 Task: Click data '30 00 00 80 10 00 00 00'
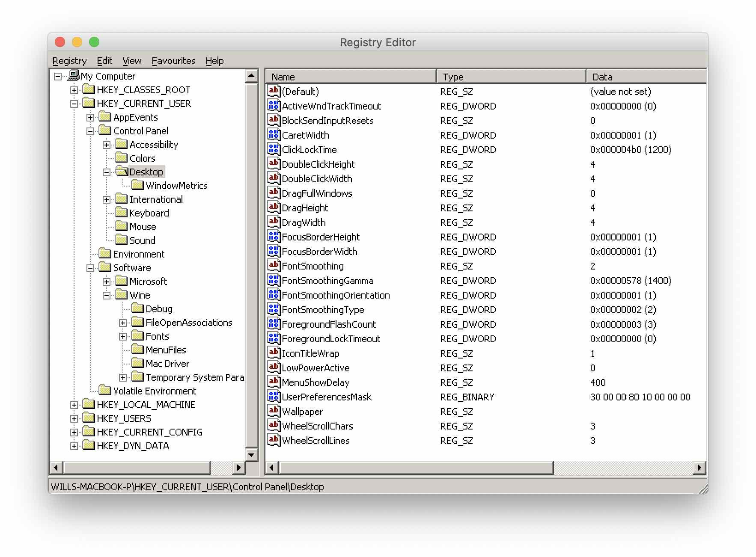[640, 397]
